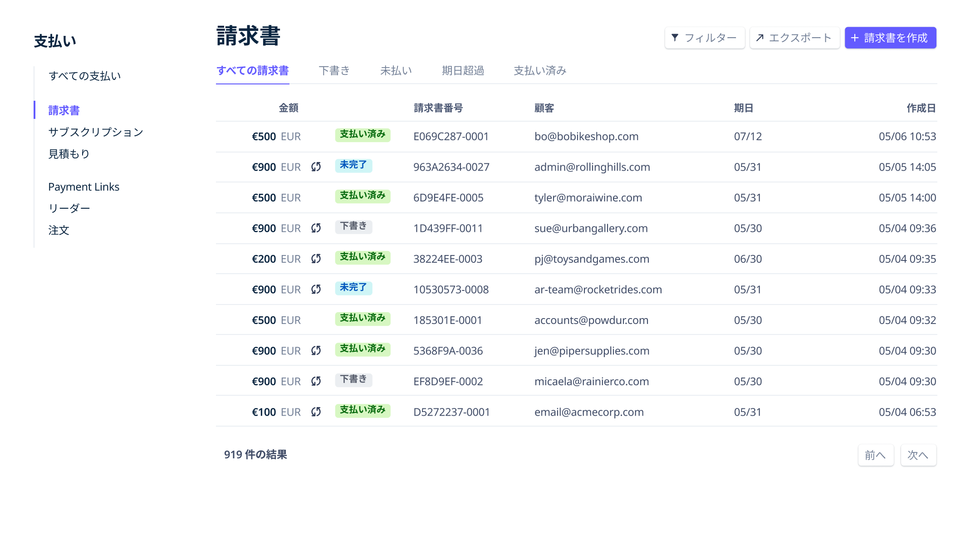Image resolution: width=980 pixels, height=540 pixels.
Task: Click the 未完了 badge on invoice 963A2634-0027
Action: [x=353, y=165]
